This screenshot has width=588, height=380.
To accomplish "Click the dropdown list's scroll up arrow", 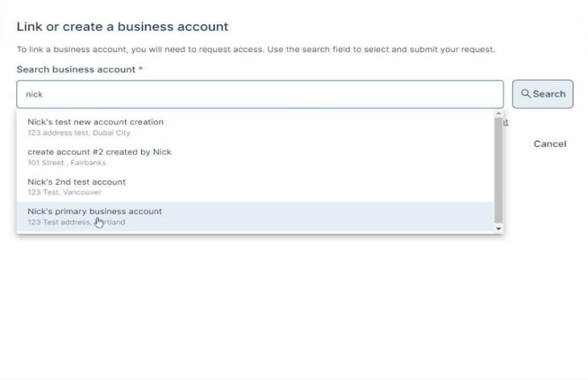I will click(x=498, y=114).
